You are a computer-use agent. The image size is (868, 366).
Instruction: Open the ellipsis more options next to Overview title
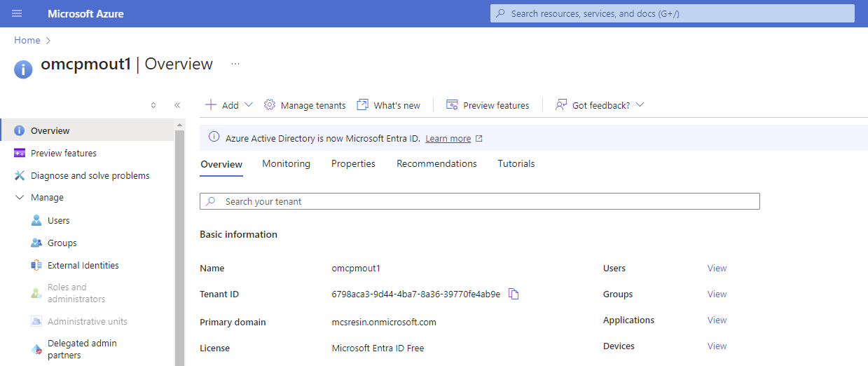click(x=235, y=64)
